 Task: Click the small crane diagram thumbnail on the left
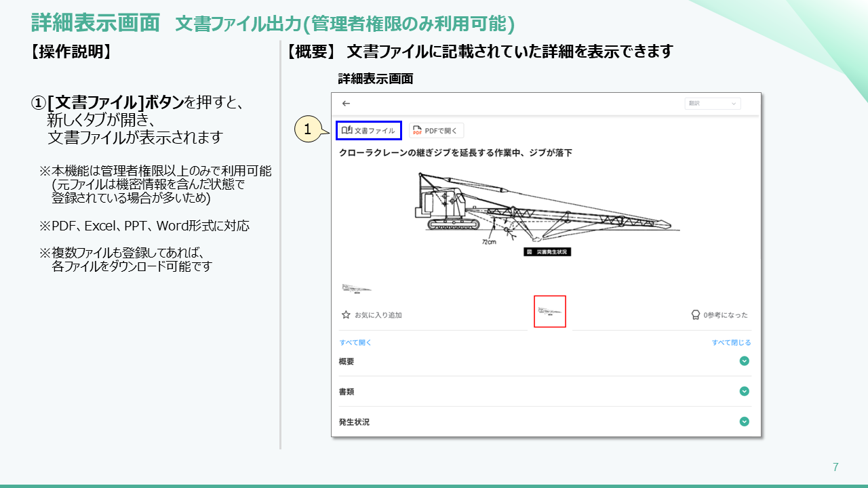click(357, 287)
